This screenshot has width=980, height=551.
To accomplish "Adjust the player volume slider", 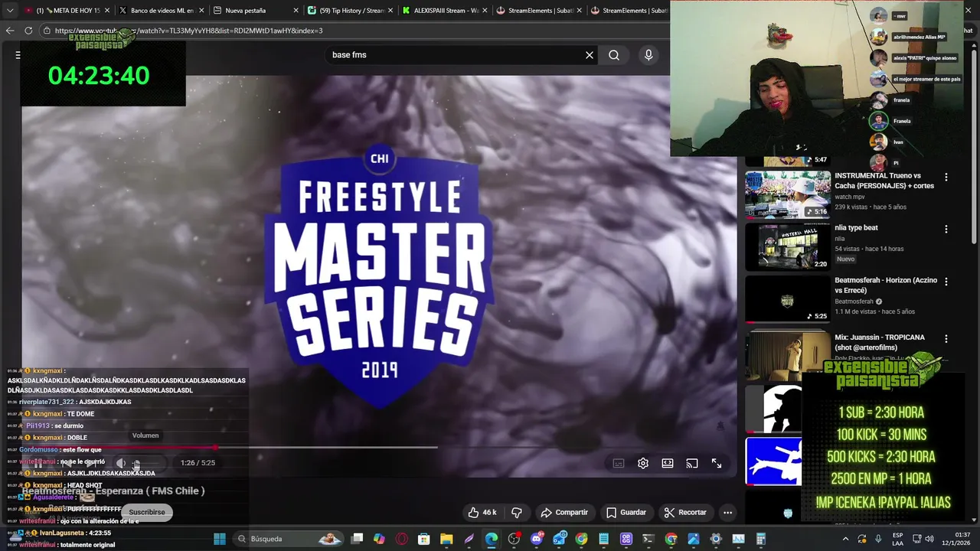I will [148, 463].
